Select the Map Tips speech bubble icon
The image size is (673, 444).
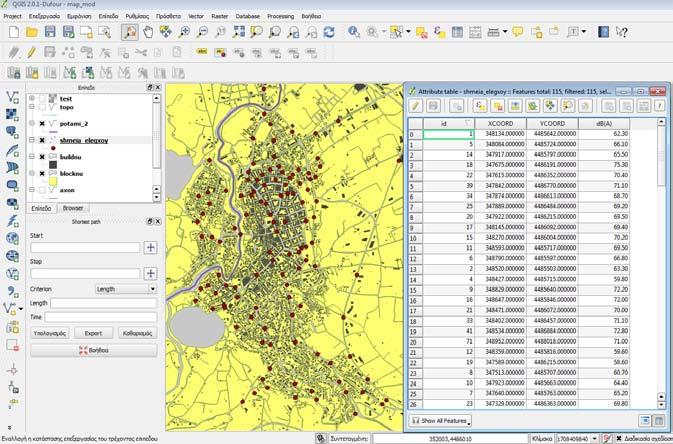(518, 32)
